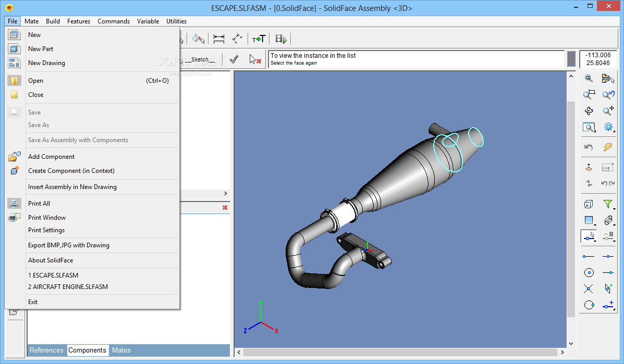624x364 pixels.
Task: Click the viewport horizontal scrollbar right arrow
Action: 562,352
